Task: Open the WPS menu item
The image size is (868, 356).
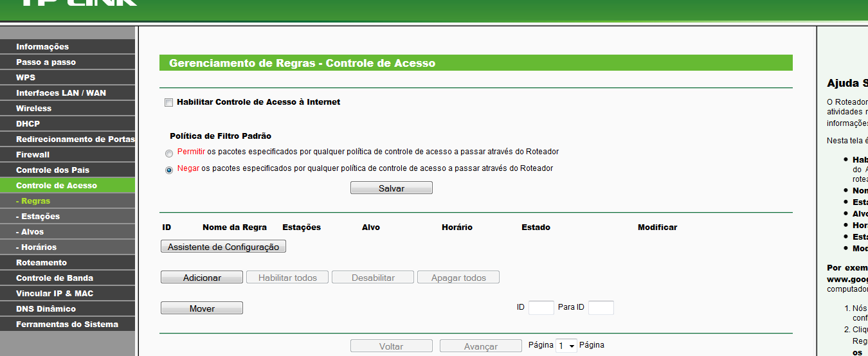Action: pyautogui.click(x=68, y=77)
